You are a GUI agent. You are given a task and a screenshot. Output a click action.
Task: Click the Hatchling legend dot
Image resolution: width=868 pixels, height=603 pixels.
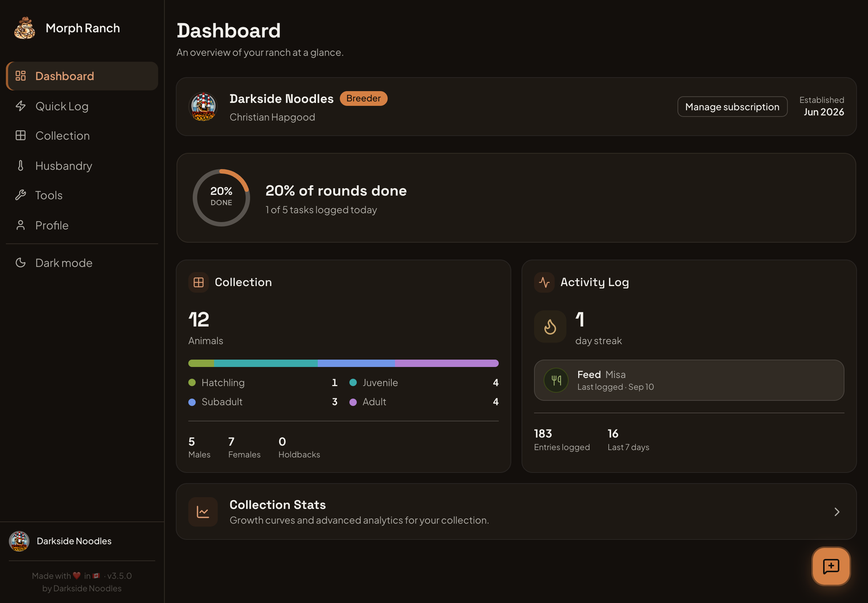click(192, 383)
